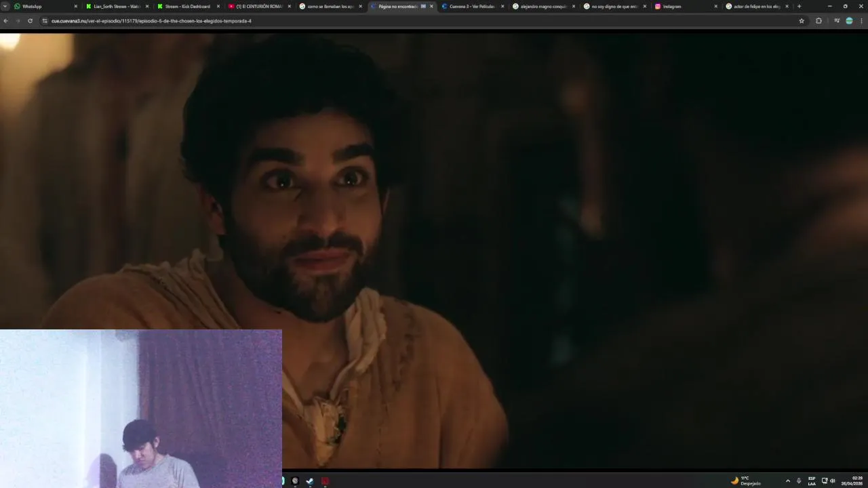Close the El Centurión Romano tab

click(x=289, y=6)
